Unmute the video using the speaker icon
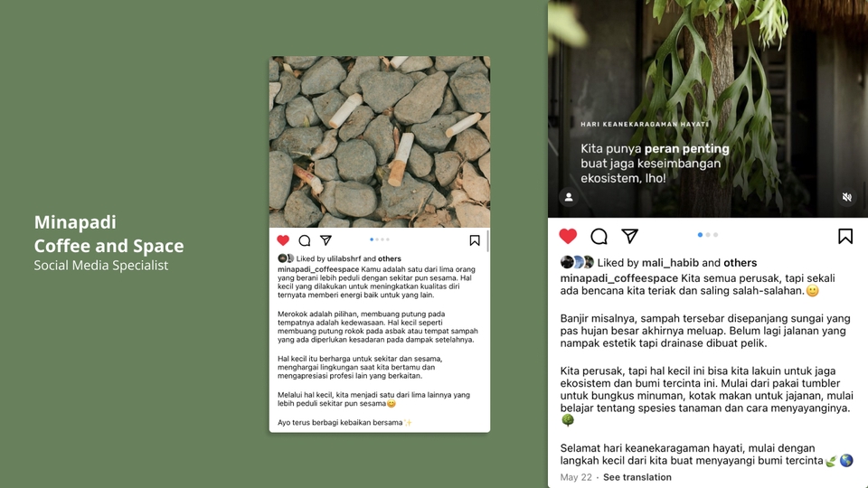This screenshot has height=488, width=868. [847, 197]
